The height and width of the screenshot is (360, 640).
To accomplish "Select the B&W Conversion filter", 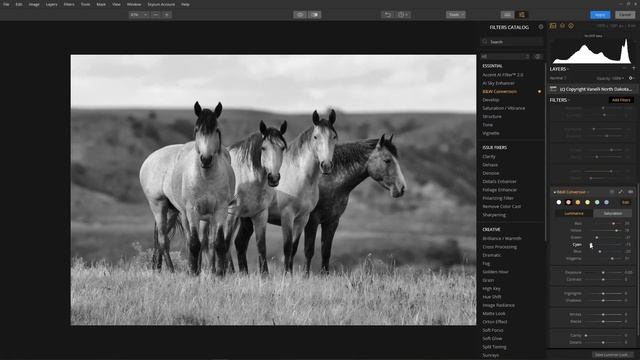I will (500, 91).
